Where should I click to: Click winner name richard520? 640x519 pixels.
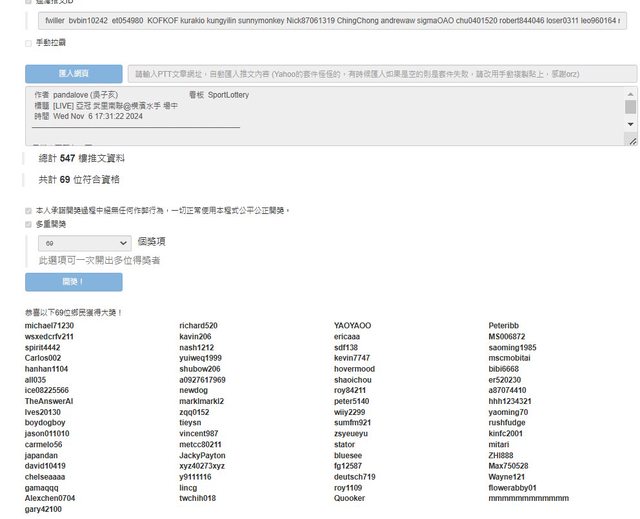coord(198,326)
